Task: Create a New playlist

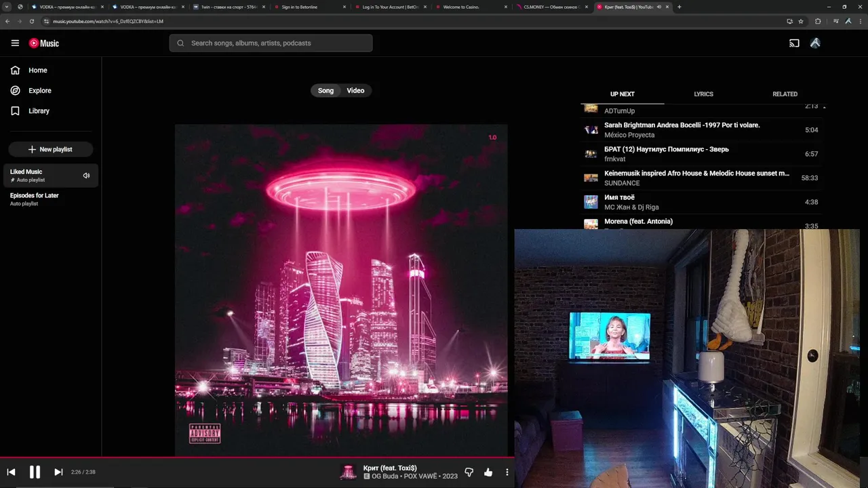Action: [x=51, y=149]
